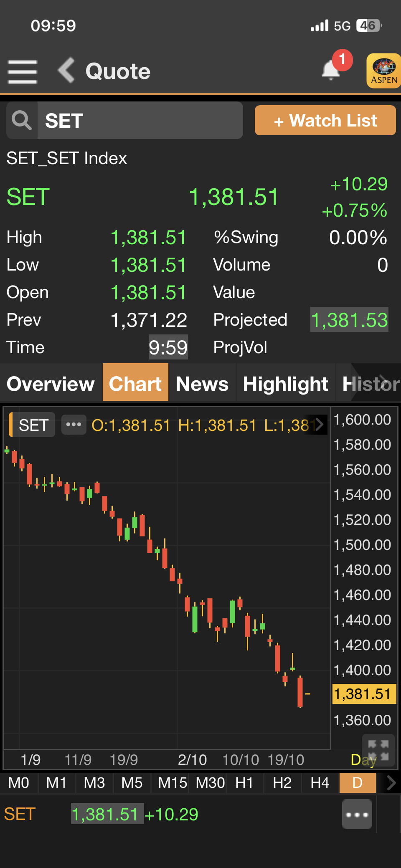401x868 pixels.
Task: Expand chart to fullscreen
Action: click(378, 750)
